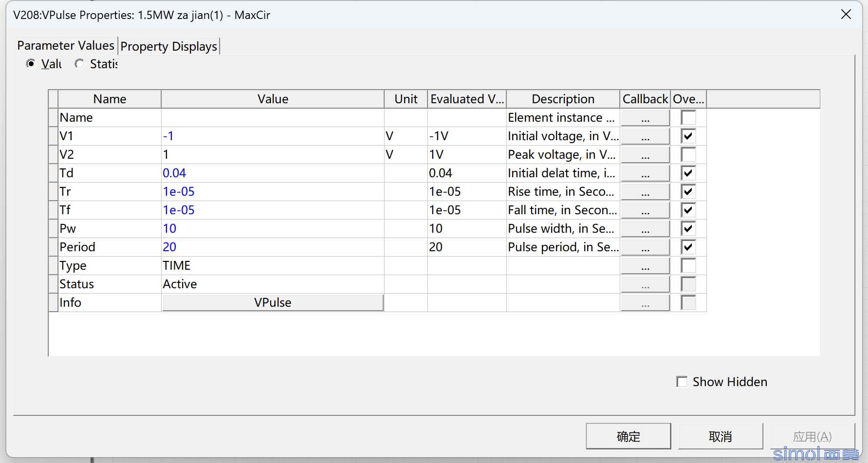Edit the Tr value 1e-05
The height and width of the screenshot is (463, 868).
click(x=273, y=192)
